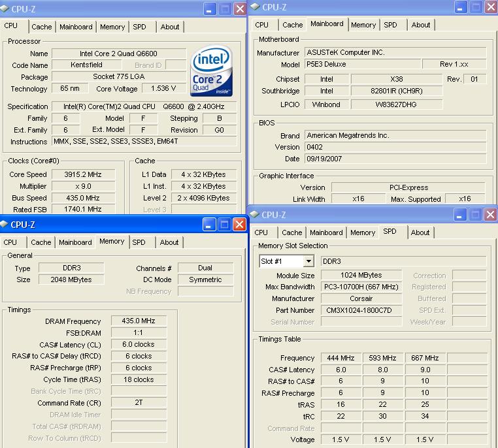
Task: Click the CM3X1024-1800C7D part number
Action: point(361,311)
